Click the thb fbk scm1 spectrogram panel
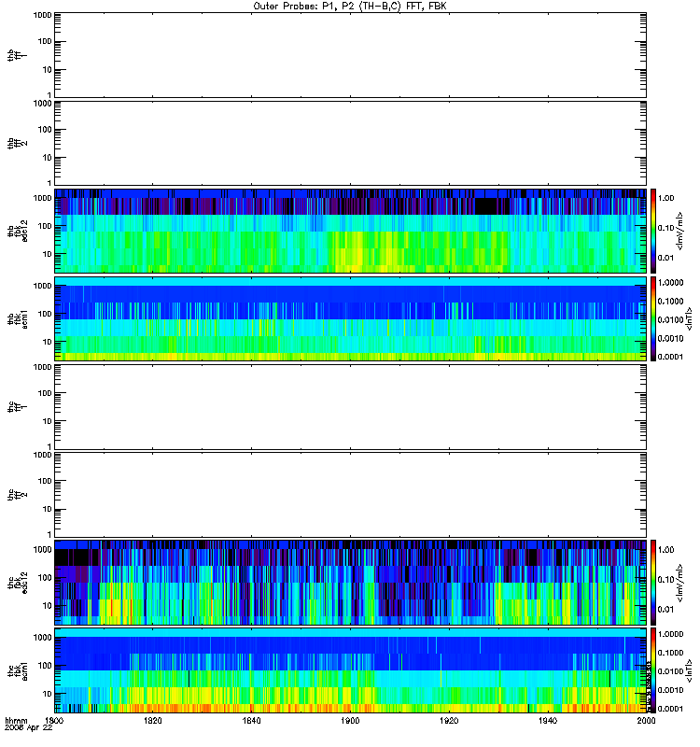 point(350,318)
